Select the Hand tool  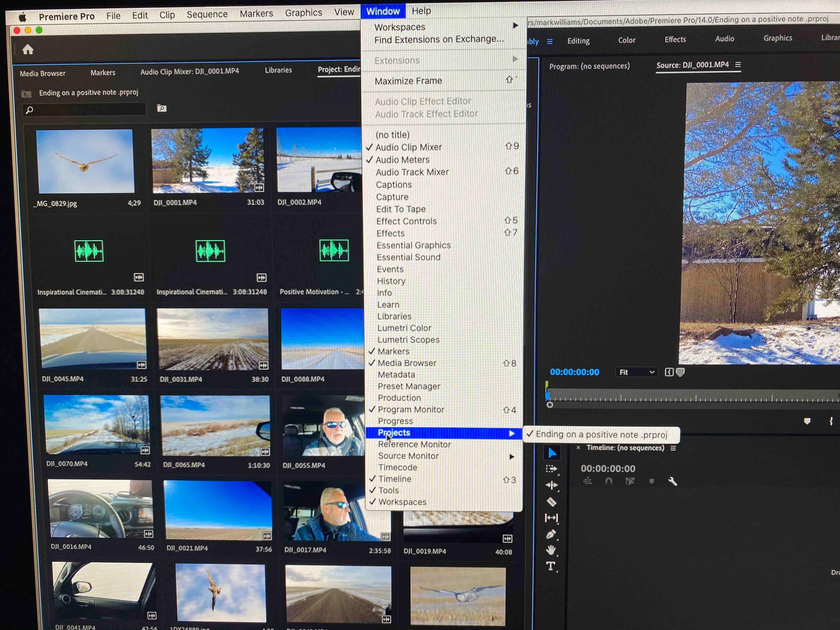[x=551, y=550]
